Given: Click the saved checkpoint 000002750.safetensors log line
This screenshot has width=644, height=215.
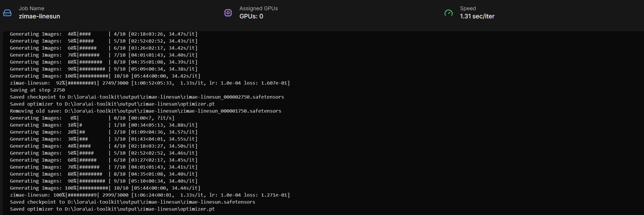Looking at the screenshot, I should point(147,97).
